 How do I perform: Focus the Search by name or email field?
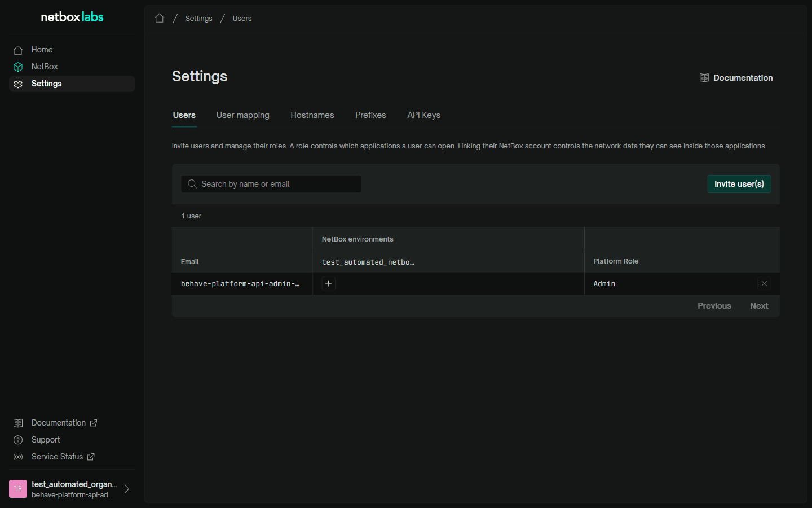[x=271, y=184]
